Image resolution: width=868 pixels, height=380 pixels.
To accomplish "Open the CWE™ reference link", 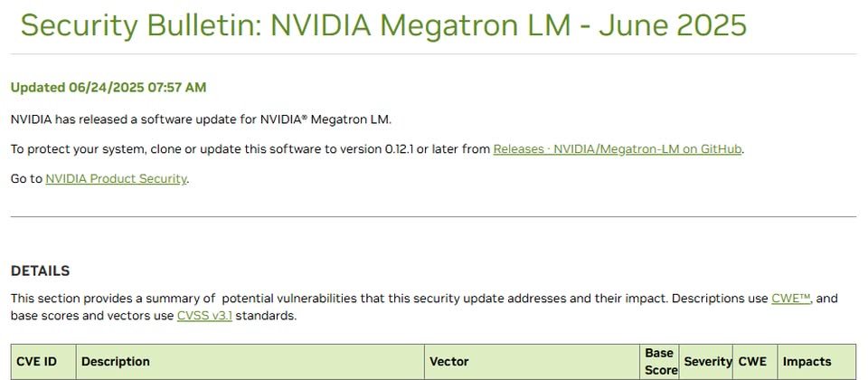I will [x=791, y=299].
